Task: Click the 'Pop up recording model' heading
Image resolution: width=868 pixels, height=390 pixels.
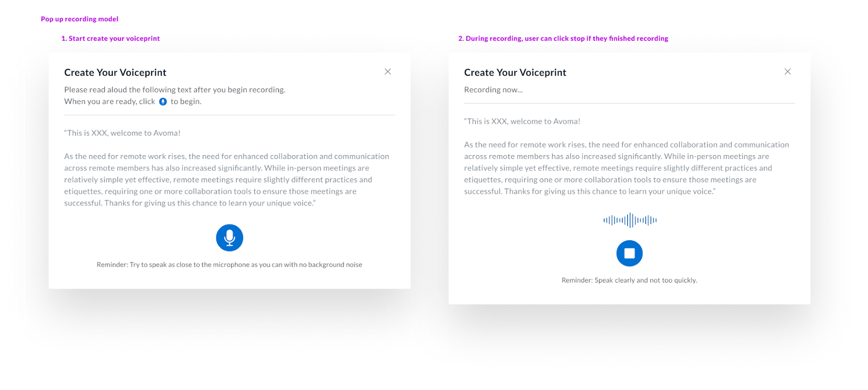Action: click(80, 19)
